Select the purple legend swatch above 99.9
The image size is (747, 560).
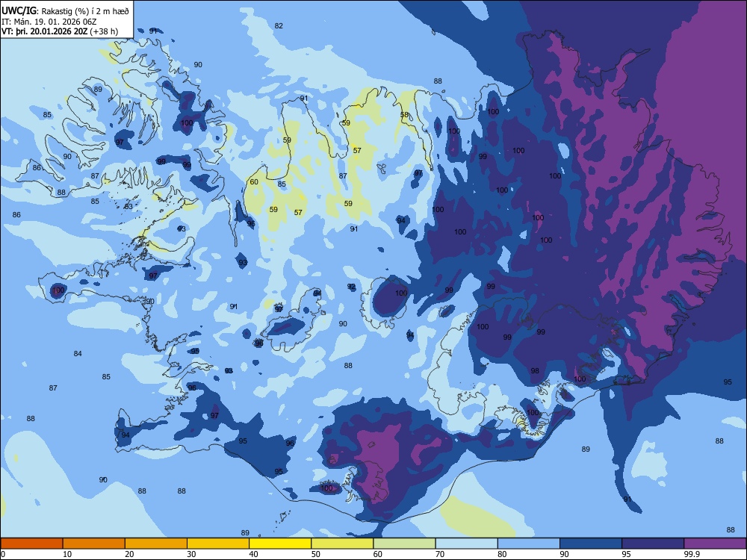tap(715, 544)
